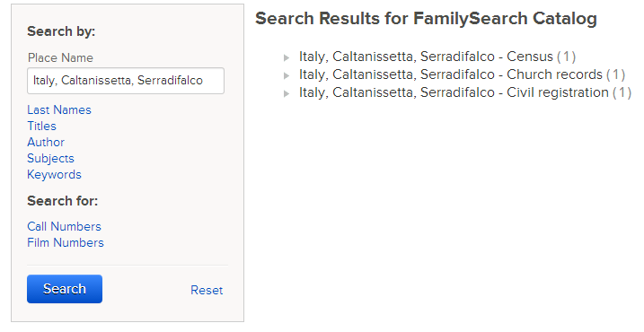Click the "Search for:" section heading
This screenshot has width=644, height=332.
click(x=63, y=201)
